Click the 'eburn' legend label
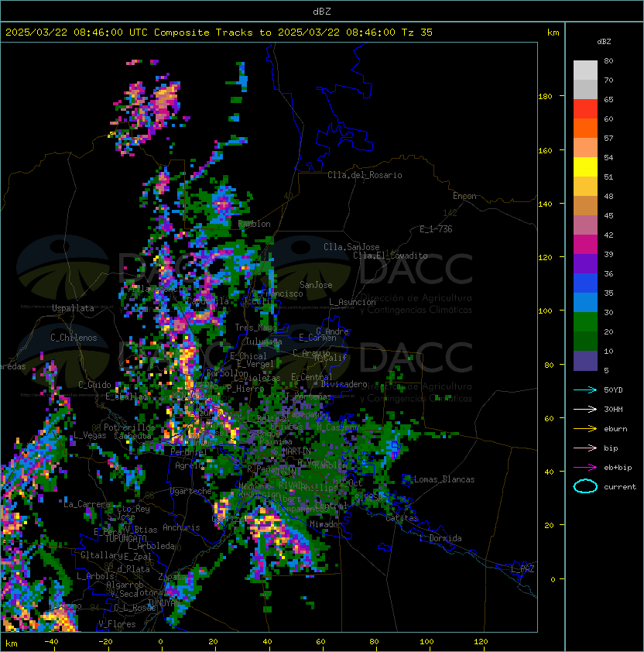This screenshot has width=644, height=652. (x=615, y=429)
